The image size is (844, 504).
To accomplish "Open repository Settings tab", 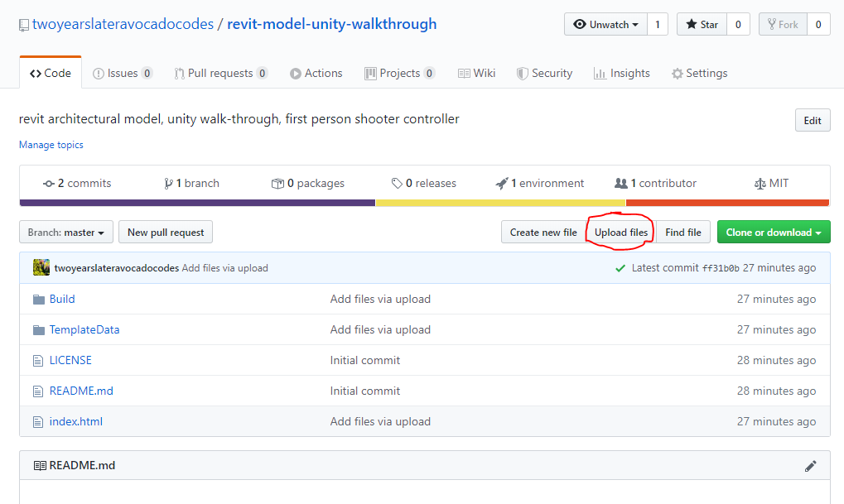I will [699, 73].
